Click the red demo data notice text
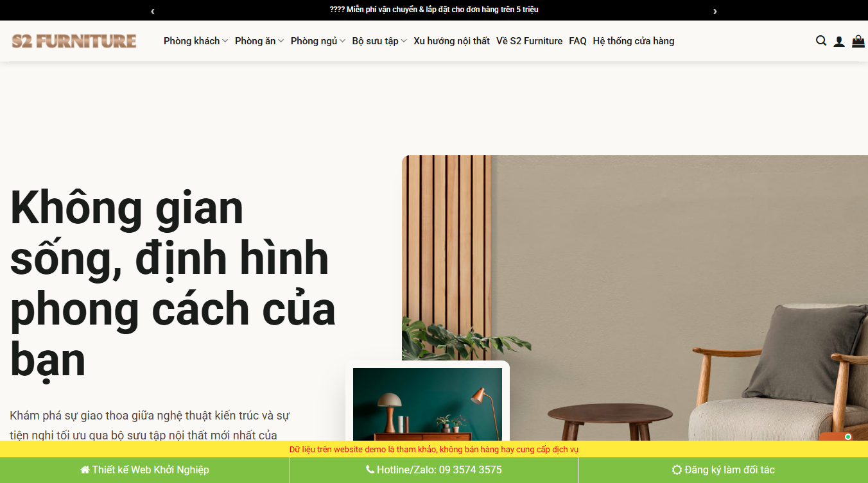Screen dimensions: 868x483 434,450
